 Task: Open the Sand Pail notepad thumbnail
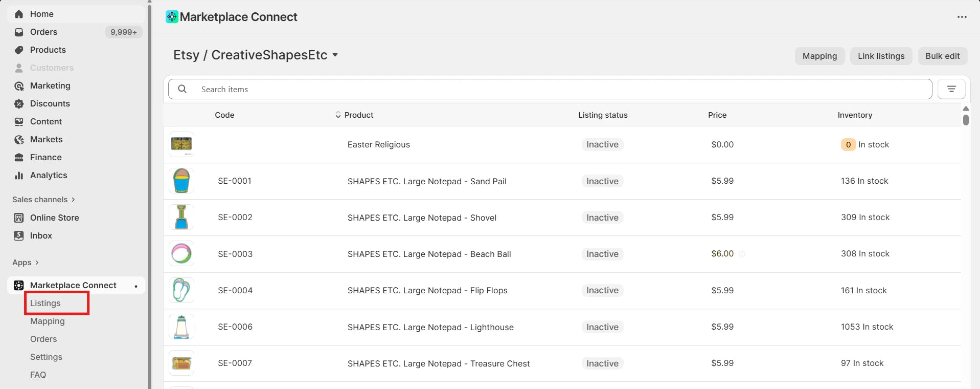[181, 181]
